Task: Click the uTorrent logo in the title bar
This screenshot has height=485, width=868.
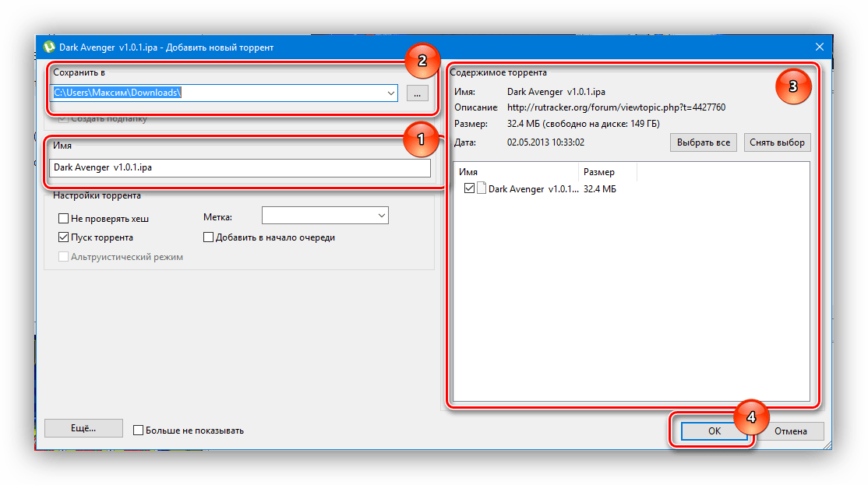Action: tap(49, 47)
